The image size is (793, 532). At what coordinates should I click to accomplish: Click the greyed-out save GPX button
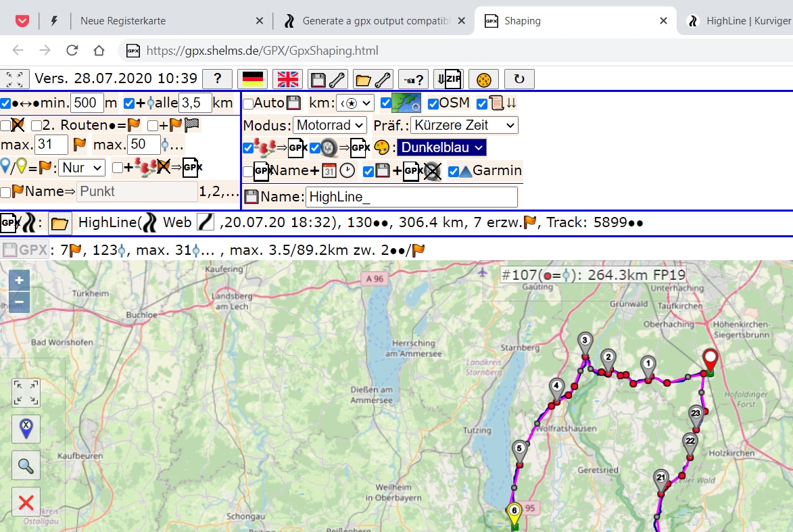tap(25, 250)
